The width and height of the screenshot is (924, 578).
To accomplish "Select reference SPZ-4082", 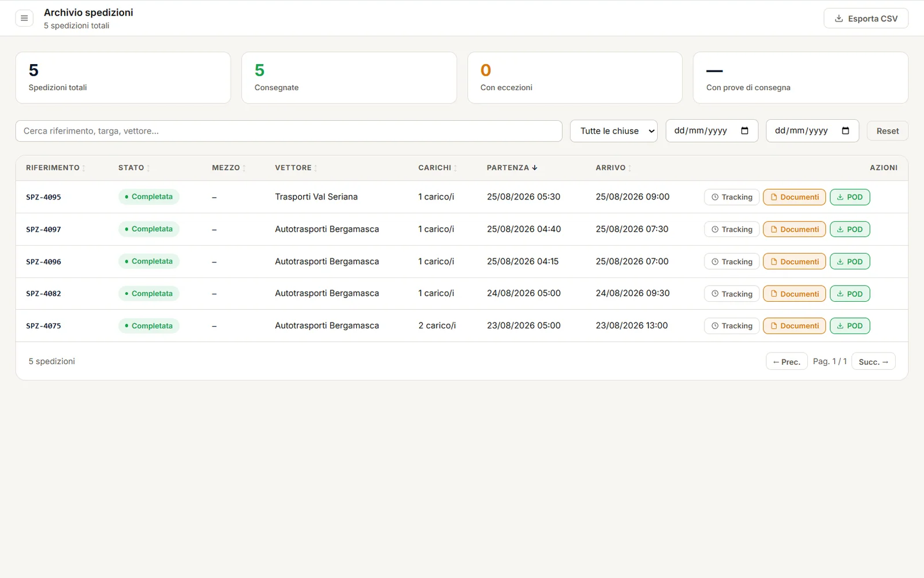I will pos(43,294).
